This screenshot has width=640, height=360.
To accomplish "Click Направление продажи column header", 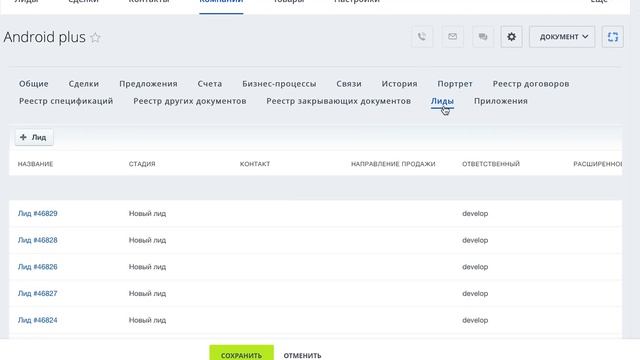I will click(x=393, y=164).
